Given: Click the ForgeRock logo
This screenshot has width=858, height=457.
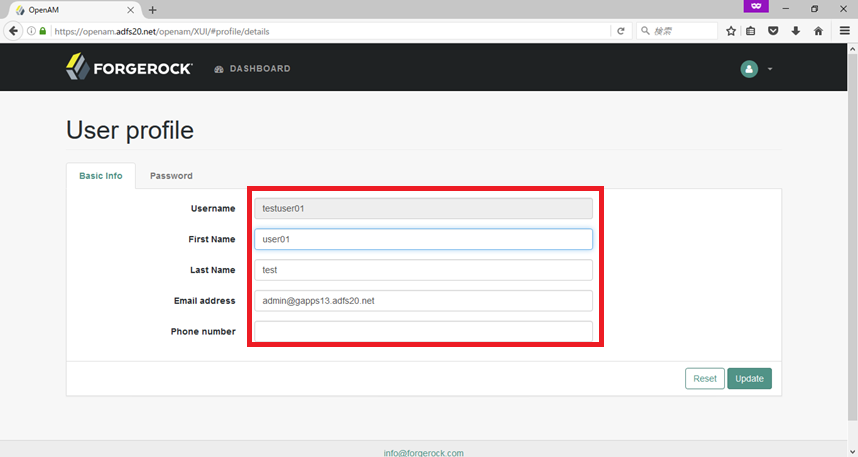Looking at the screenshot, I should 129,67.
